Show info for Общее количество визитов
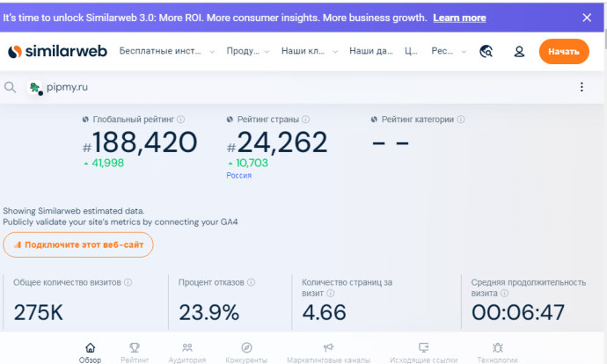 (x=128, y=282)
